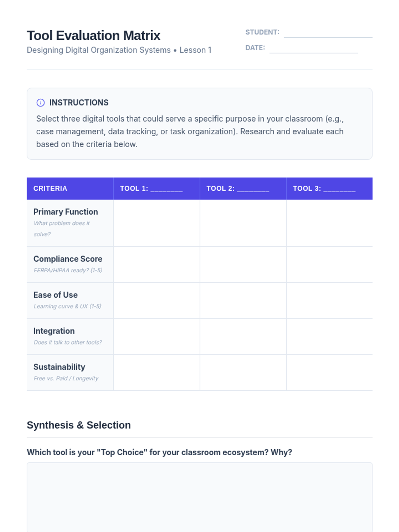The height and width of the screenshot is (532, 399).
Task: Select the Primary Function cell for Tool 3
Action: (x=329, y=223)
